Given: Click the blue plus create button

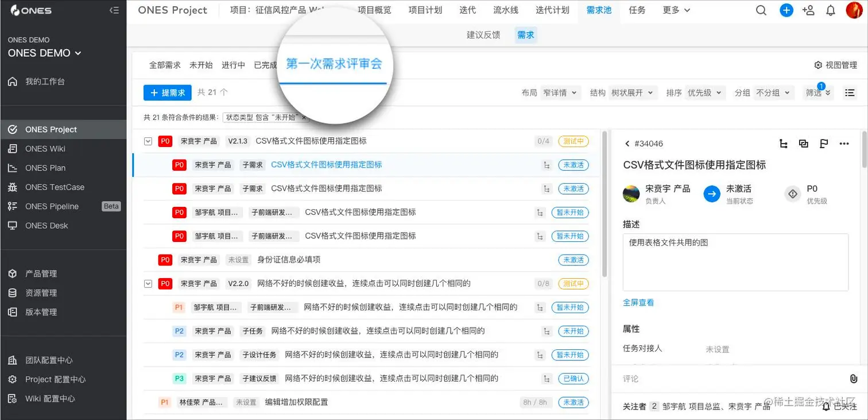Looking at the screenshot, I should (786, 10).
